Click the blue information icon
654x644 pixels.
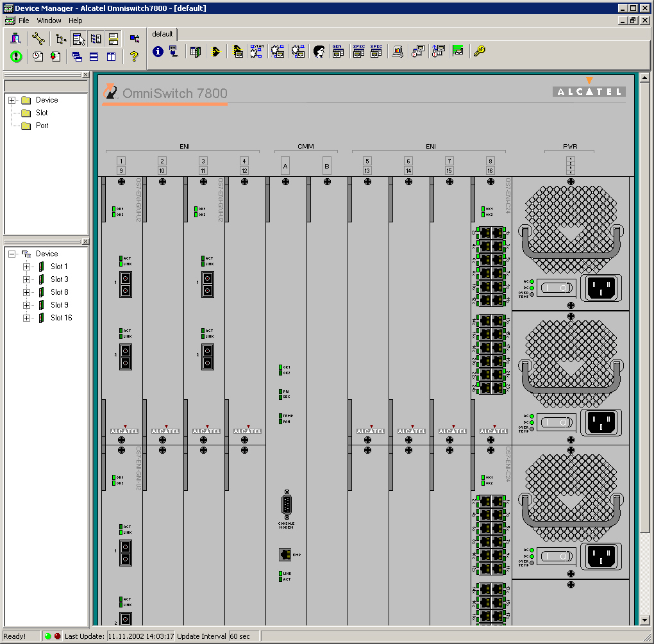[158, 51]
